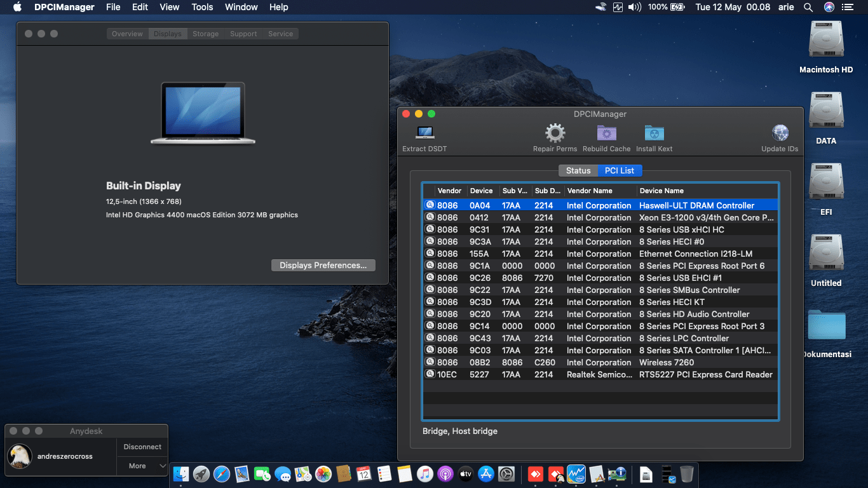Click the volume icon in the menu bar
This screenshot has width=868, height=488.
pos(635,7)
